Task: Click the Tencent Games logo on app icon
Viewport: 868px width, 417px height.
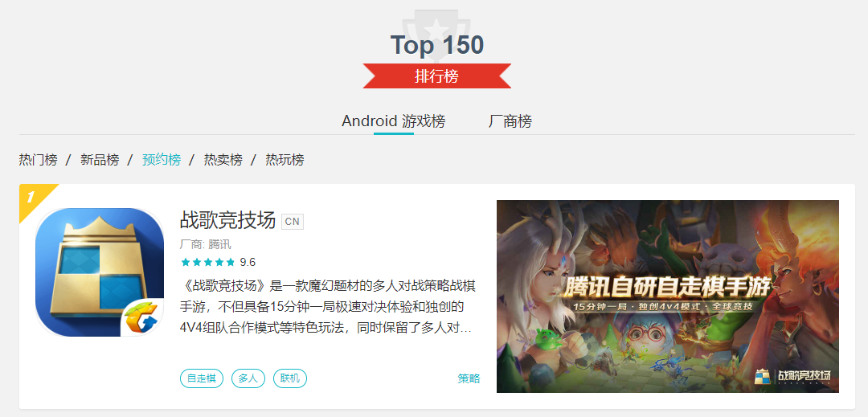Action: [x=143, y=317]
